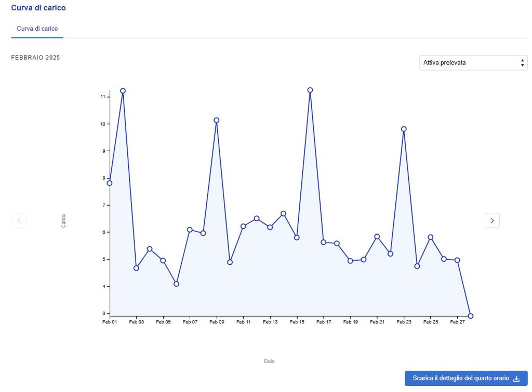Click the 'Carico' y-axis title
The height and width of the screenshot is (392, 532).
(x=63, y=221)
